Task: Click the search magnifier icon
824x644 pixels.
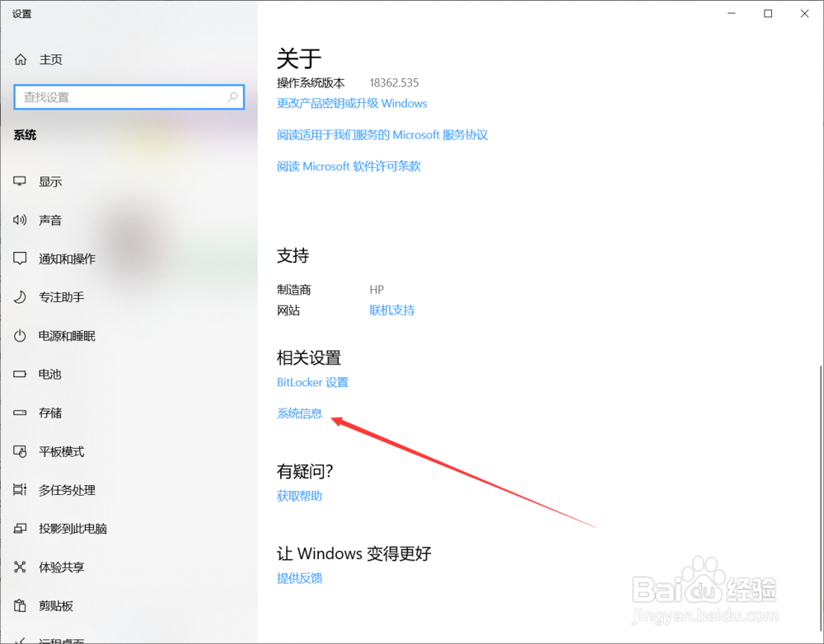Action: 232,96
